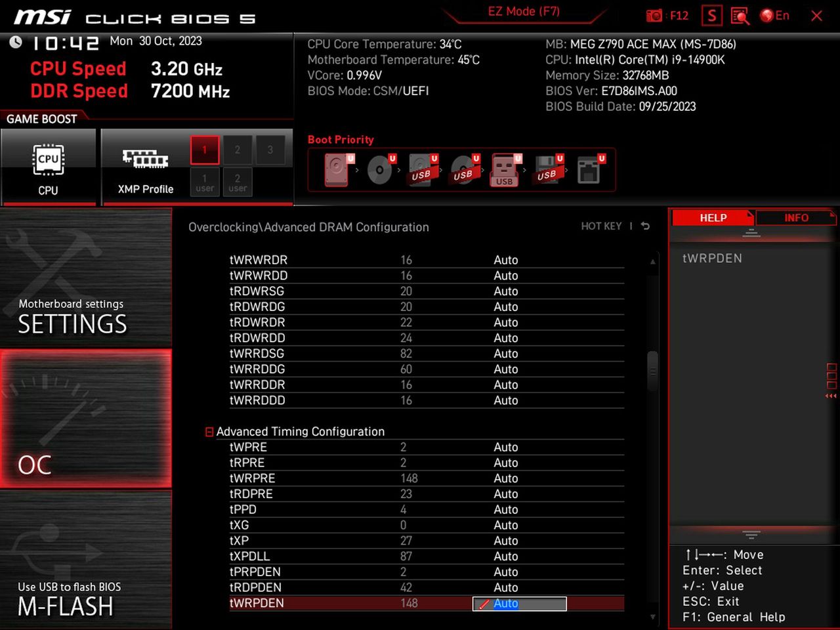Switch to the INFO tab
Image resolution: width=840 pixels, height=630 pixels.
(x=796, y=218)
